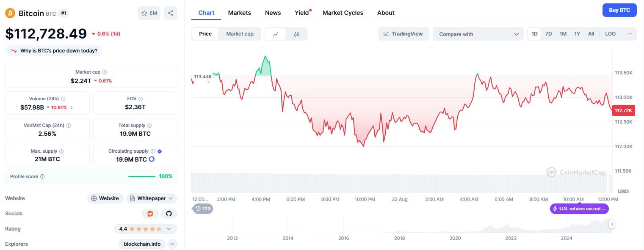Click the 112.72K current price label
This screenshot has width=644, height=250.
[x=623, y=110]
